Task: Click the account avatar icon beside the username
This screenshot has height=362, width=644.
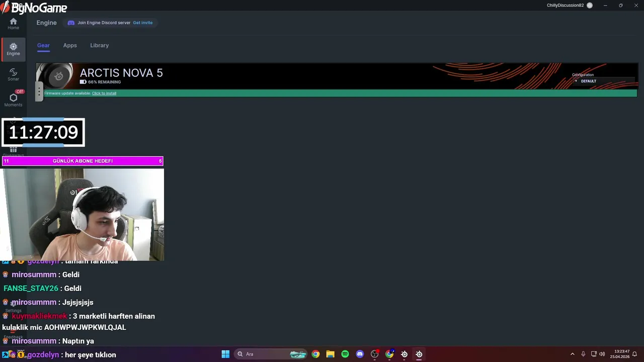Action: [590, 5]
